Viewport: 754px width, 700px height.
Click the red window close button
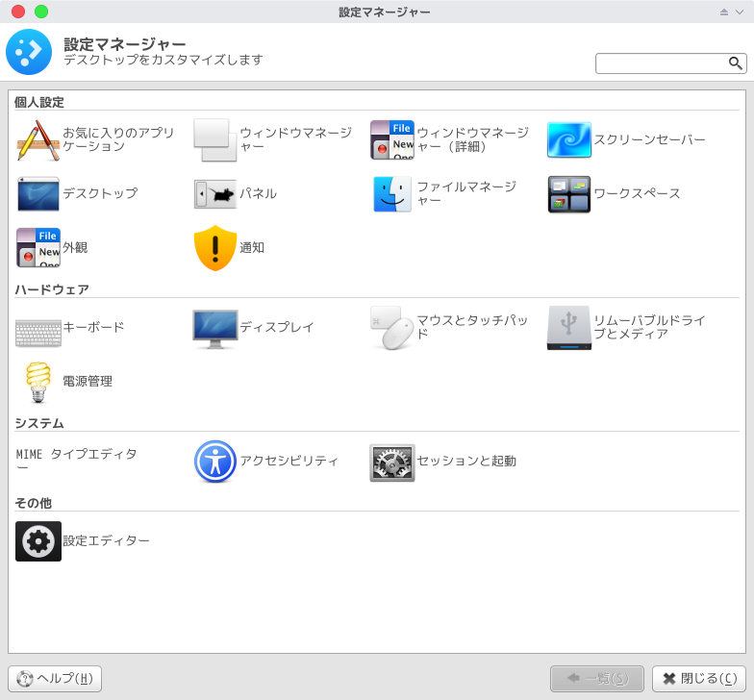pos(18,12)
